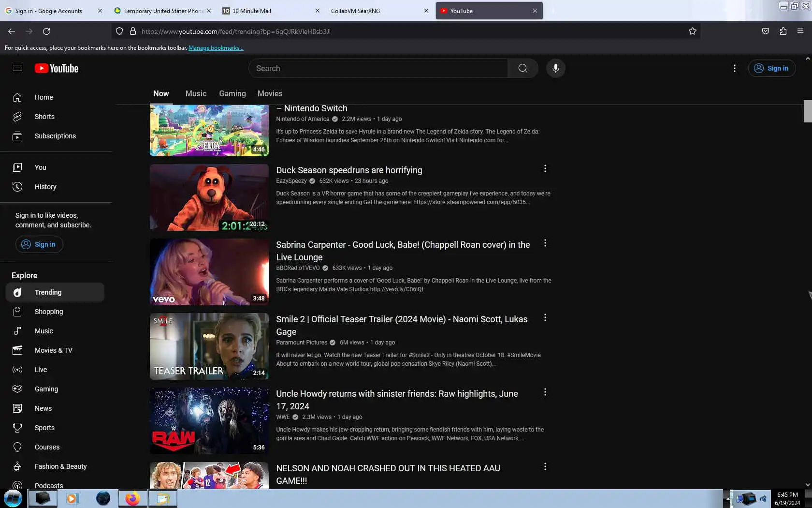Open options menu for Uncle Howdy video
Viewport: 812px width, 508px height.
(545, 392)
